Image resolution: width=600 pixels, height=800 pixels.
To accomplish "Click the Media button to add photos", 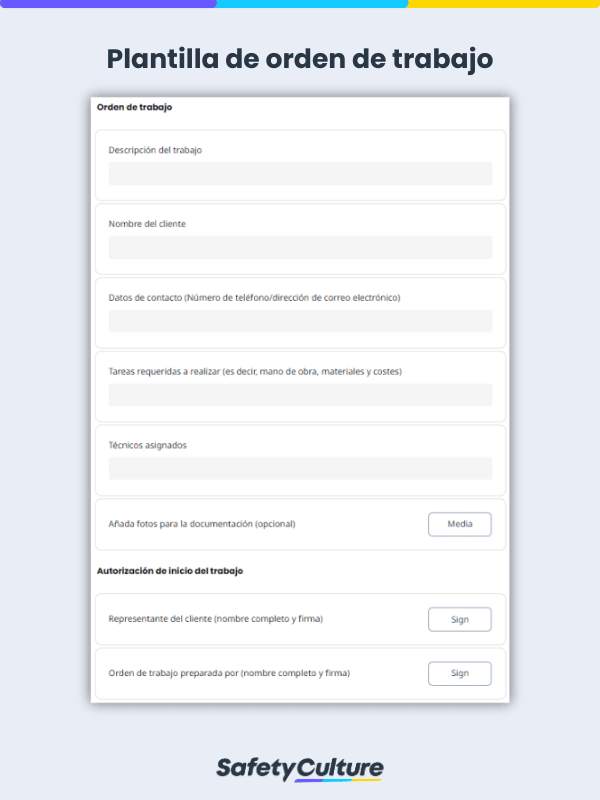I will [x=459, y=524].
